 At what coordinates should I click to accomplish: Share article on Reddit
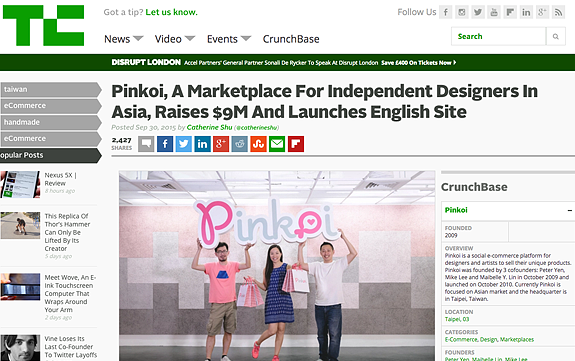pyautogui.click(x=239, y=144)
